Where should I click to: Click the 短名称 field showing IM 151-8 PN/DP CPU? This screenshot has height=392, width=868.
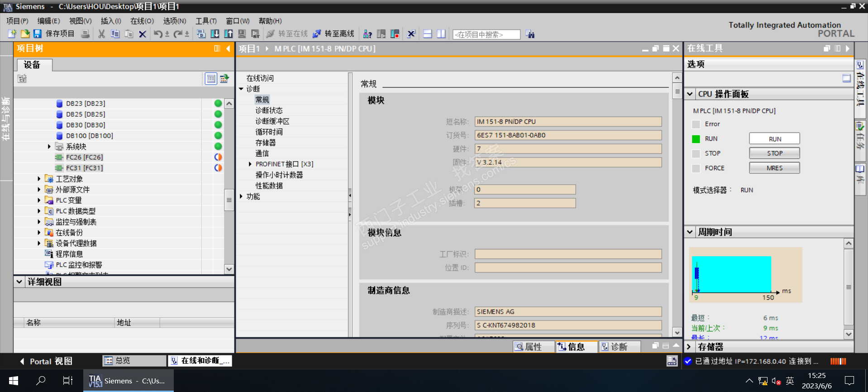coord(568,122)
